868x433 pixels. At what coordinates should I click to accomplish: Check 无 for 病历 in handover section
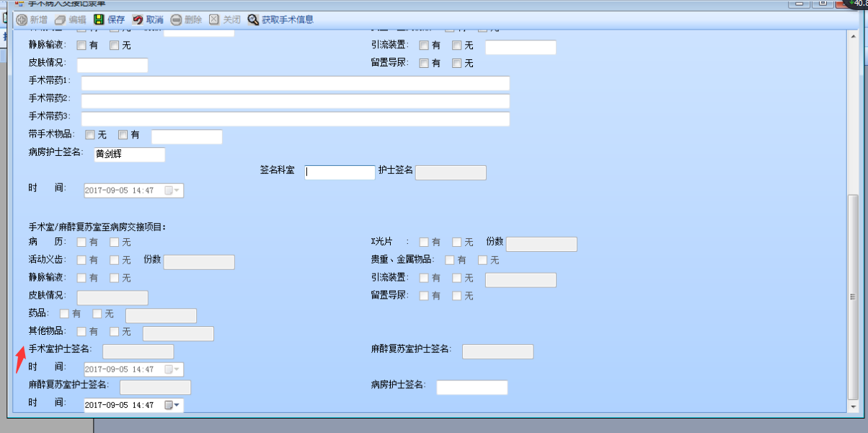click(115, 242)
